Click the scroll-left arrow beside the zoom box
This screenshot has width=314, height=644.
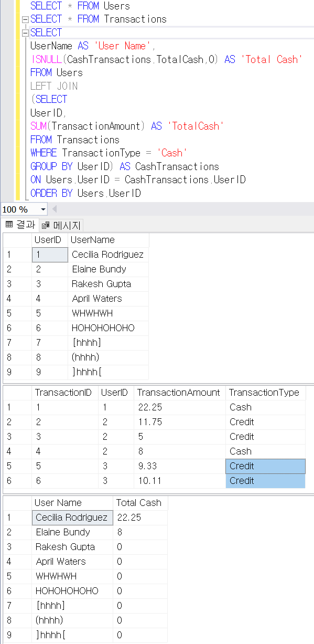pos(54,209)
